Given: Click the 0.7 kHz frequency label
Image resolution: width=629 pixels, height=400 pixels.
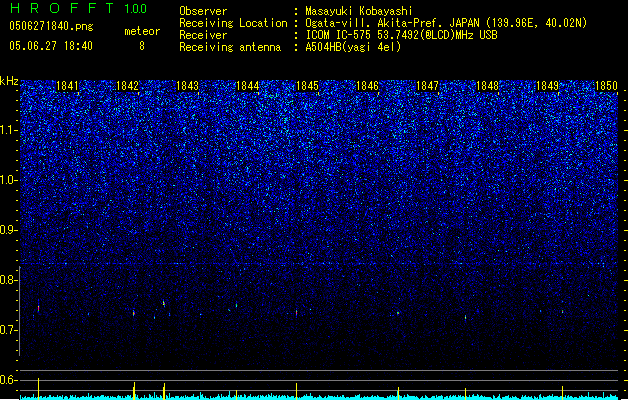Looking at the screenshot, I should click(x=9, y=330).
